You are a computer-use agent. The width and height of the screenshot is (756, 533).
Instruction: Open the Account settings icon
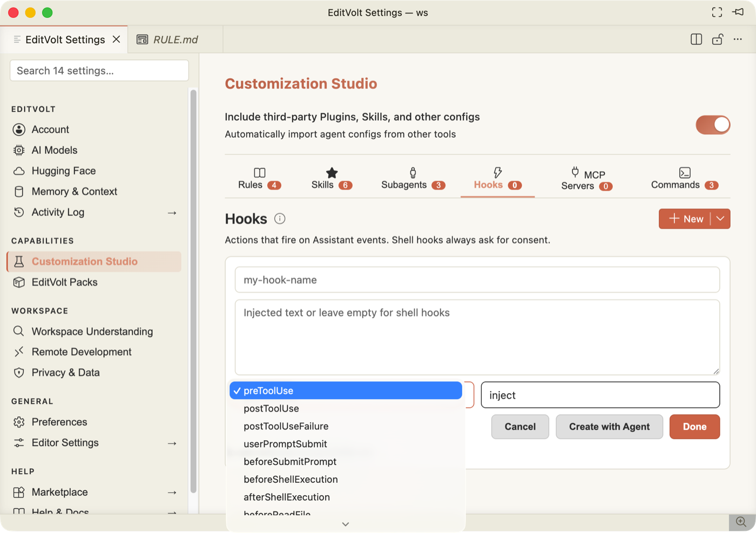(19, 130)
